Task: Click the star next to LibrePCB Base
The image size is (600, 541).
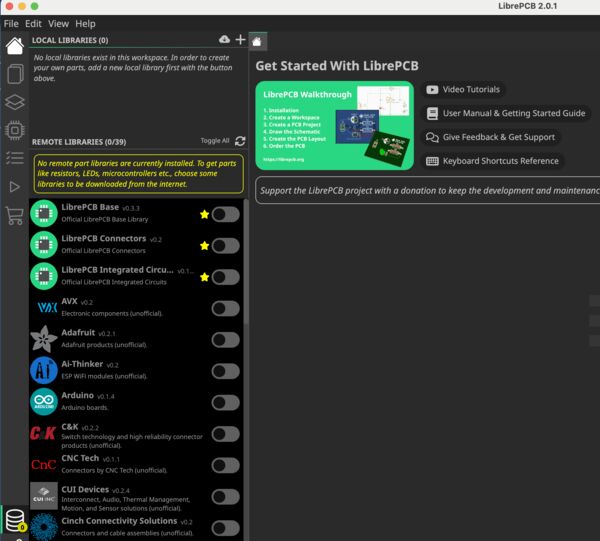Action: [204, 214]
